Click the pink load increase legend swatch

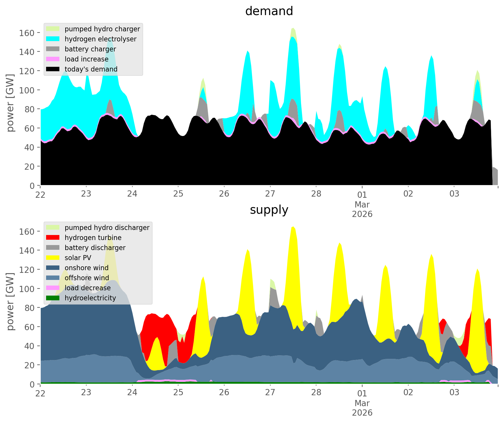53,59
